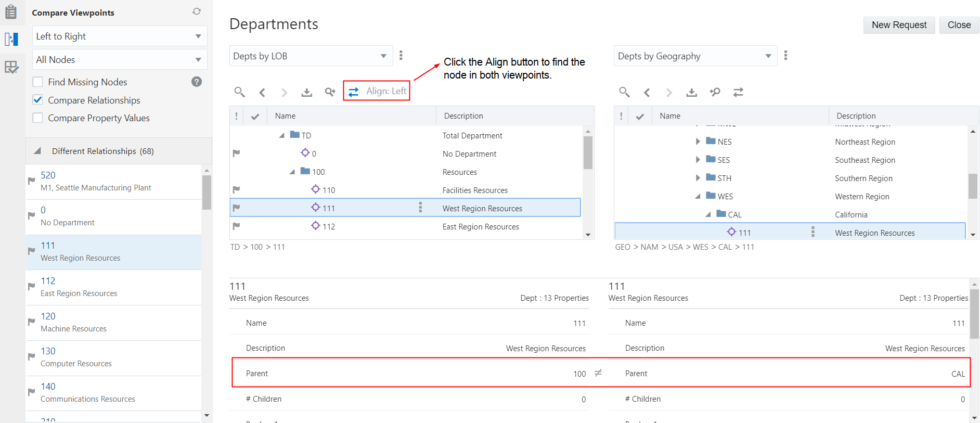Click the scrollbar thumb of Depts by LOB tree
The width and height of the screenshot is (980, 423).
(x=588, y=152)
